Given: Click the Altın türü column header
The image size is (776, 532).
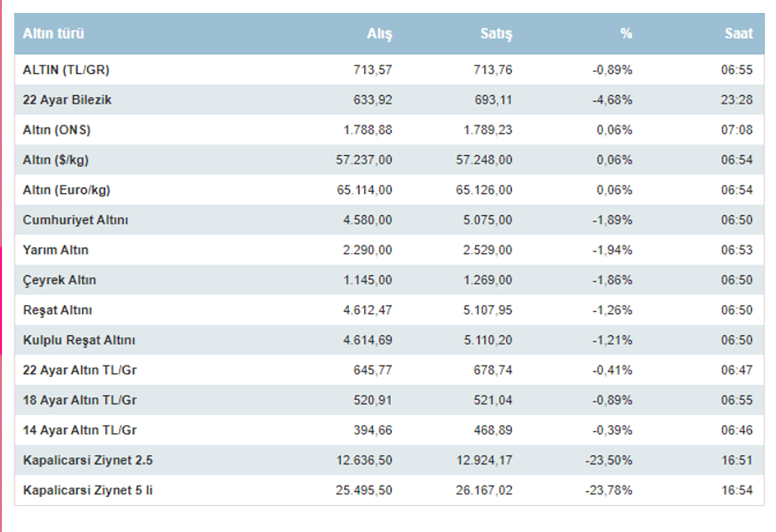Looking at the screenshot, I should (x=53, y=34).
